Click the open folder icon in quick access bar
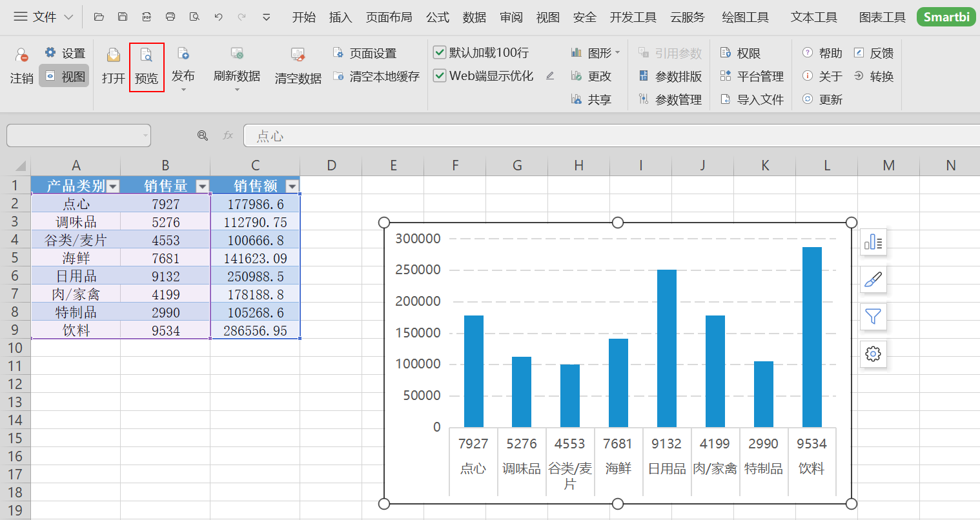The image size is (980, 520). tap(99, 17)
